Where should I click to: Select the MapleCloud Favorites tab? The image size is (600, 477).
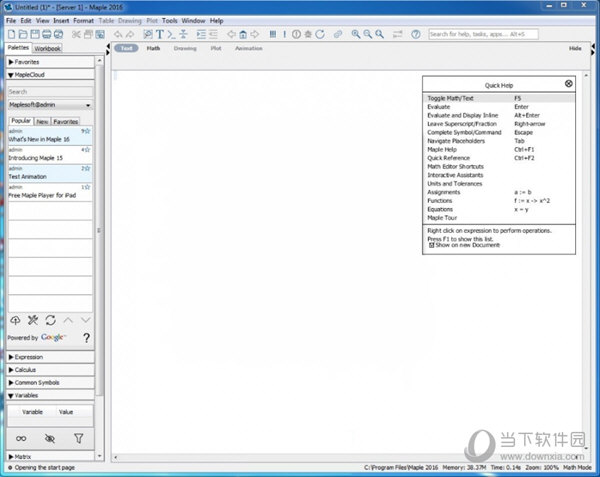(x=65, y=121)
